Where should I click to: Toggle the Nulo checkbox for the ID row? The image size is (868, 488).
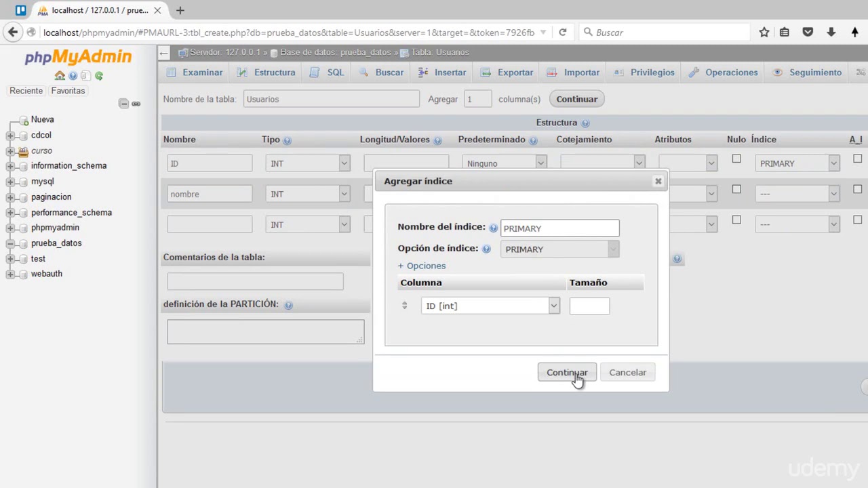[x=736, y=159]
